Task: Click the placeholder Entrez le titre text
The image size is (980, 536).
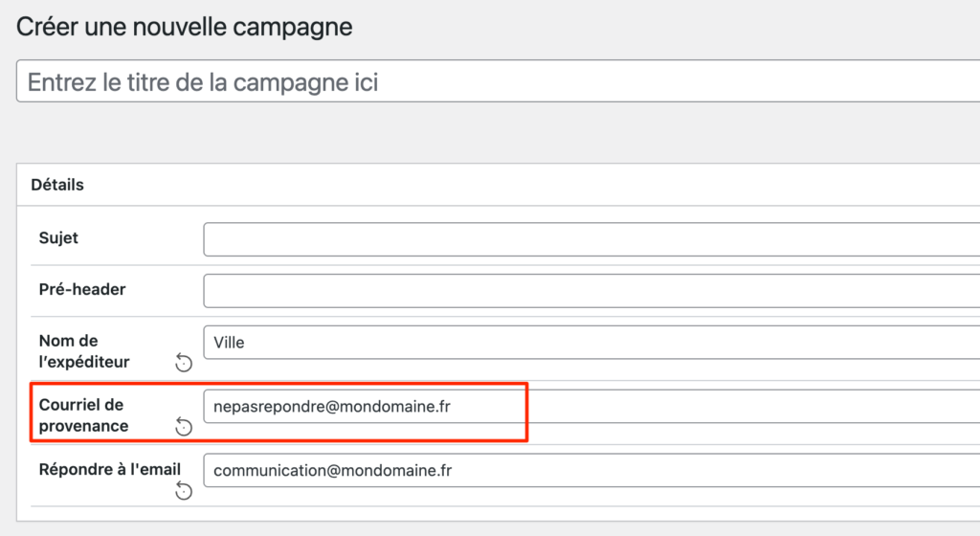Action: [x=202, y=82]
